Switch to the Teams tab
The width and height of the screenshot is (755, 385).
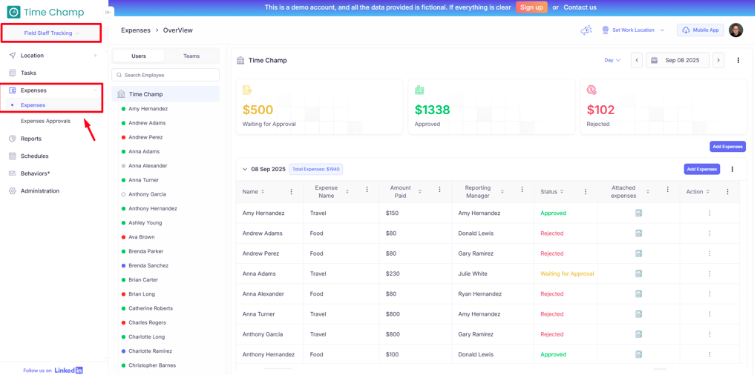[x=191, y=56]
